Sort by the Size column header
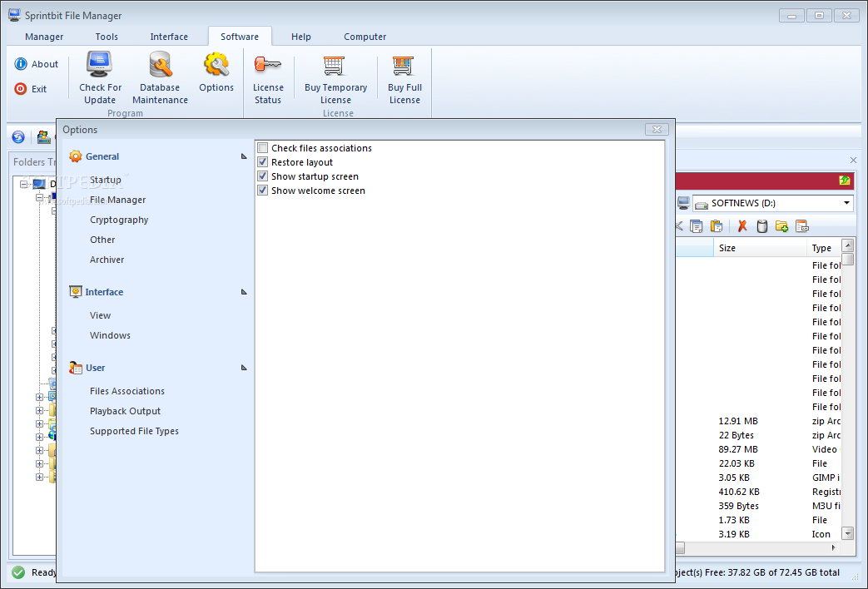The image size is (868, 589). (x=760, y=248)
